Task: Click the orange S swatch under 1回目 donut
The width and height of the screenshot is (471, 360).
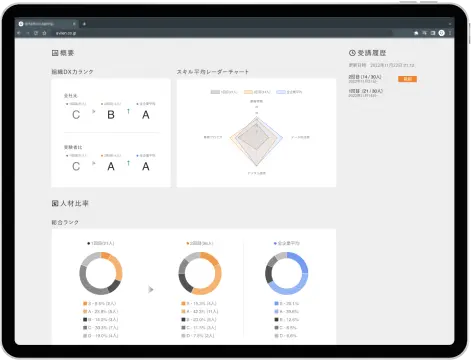Action: (85, 303)
